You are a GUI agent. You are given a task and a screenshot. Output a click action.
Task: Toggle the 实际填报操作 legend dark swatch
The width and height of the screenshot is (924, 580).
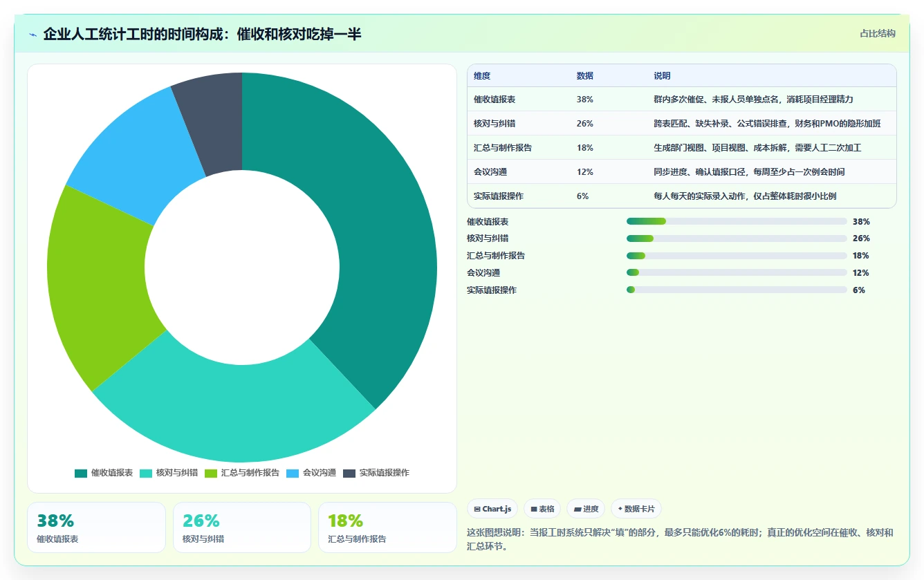coord(349,473)
